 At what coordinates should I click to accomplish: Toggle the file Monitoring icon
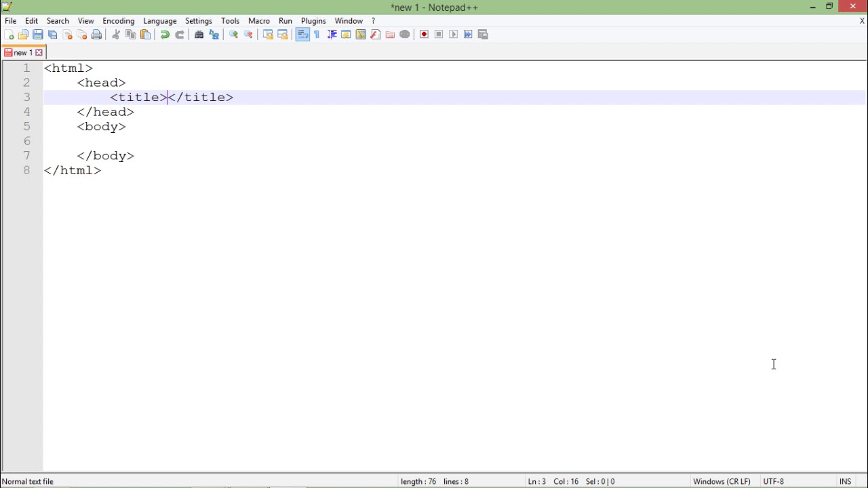pos(405,35)
